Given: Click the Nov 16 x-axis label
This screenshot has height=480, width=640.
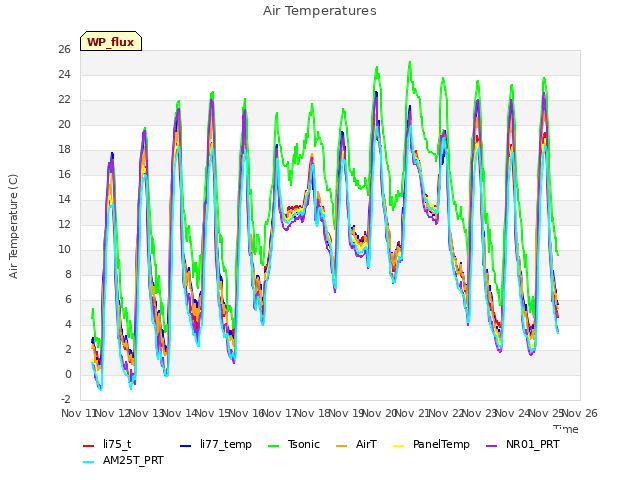Looking at the screenshot, I should click(246, 413).
